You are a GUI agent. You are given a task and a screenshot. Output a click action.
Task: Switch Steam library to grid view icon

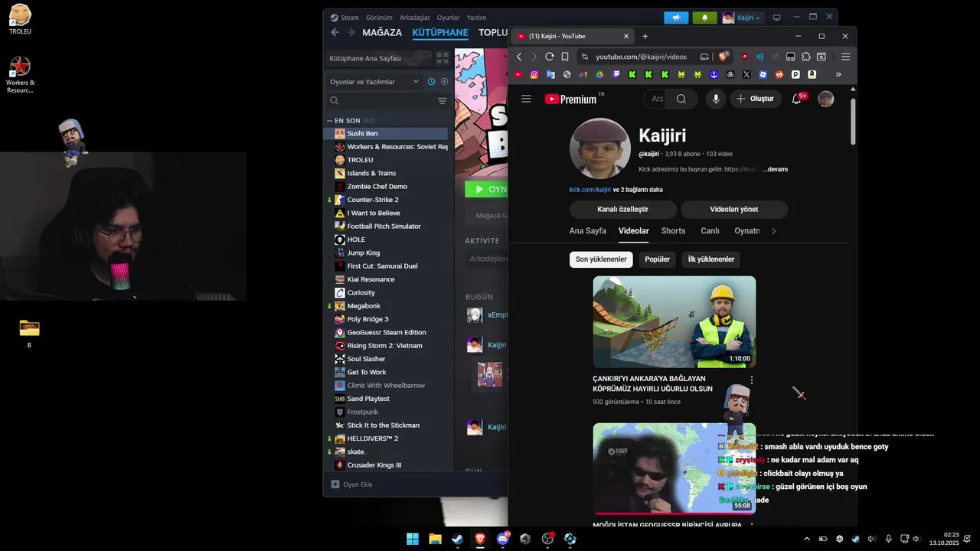coord(443,58)
